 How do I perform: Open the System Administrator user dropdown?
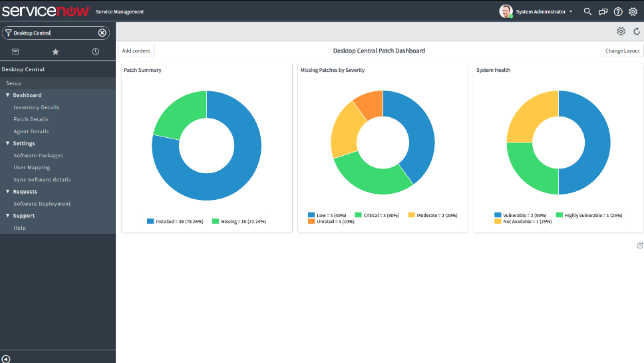coord(544,11)
